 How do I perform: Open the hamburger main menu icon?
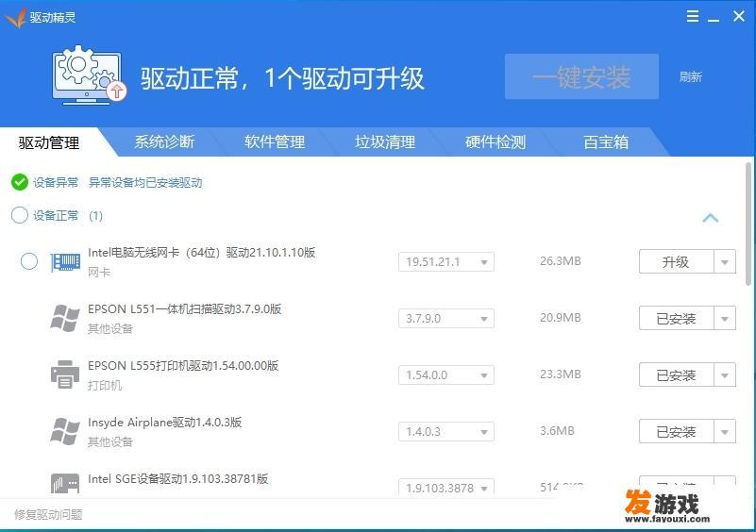click(693, 16)
